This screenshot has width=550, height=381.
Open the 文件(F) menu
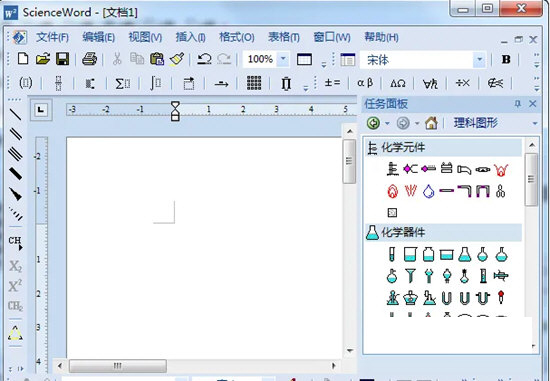click(52, 37)
